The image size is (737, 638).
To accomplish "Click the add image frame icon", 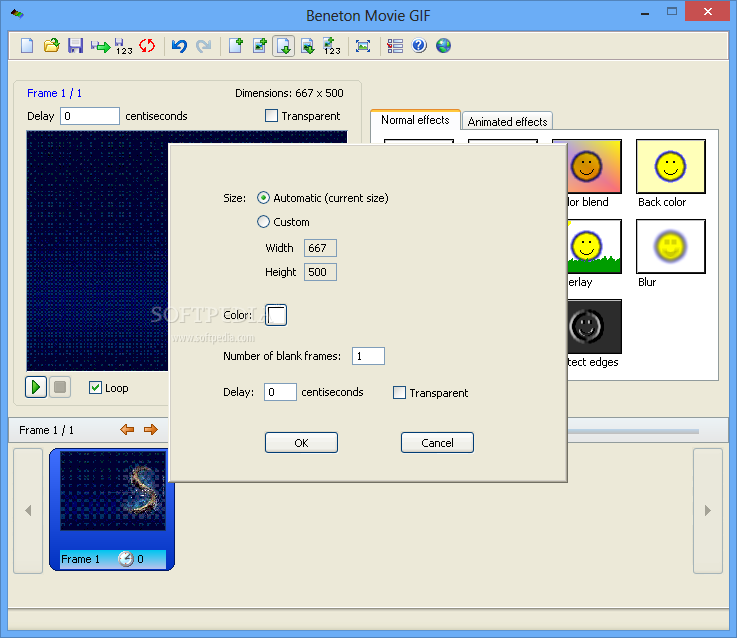I will [x=260, y=46].
